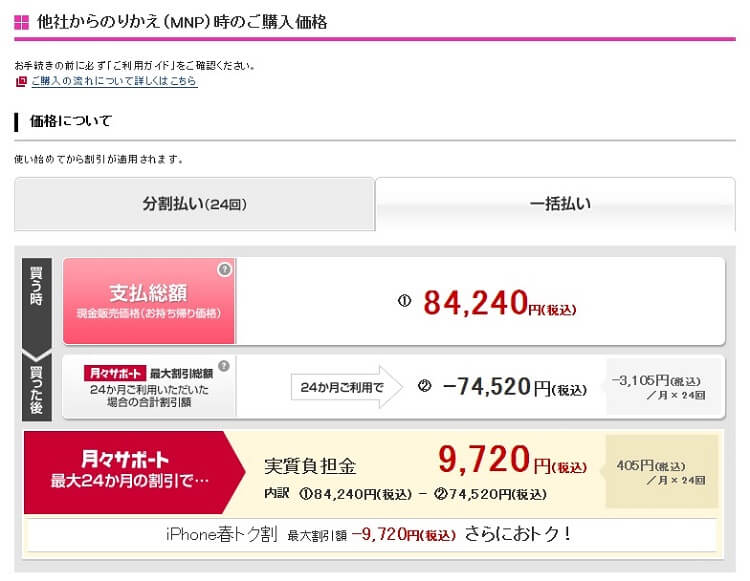Click the −3,105円 monthly discount box
Viewport: 750px width, 581px height.
(x=662, y=387)
